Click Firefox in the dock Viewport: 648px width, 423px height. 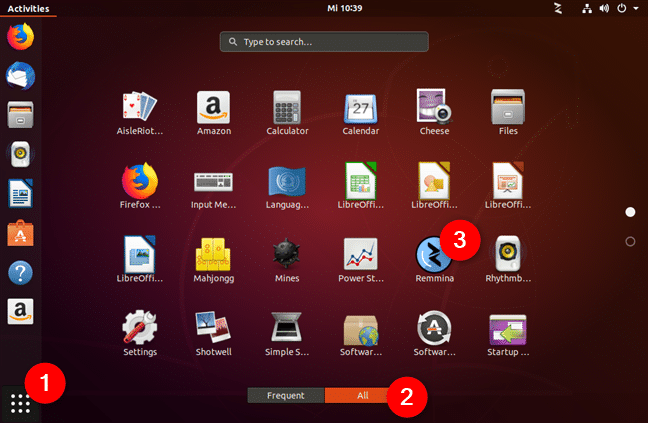20,37
